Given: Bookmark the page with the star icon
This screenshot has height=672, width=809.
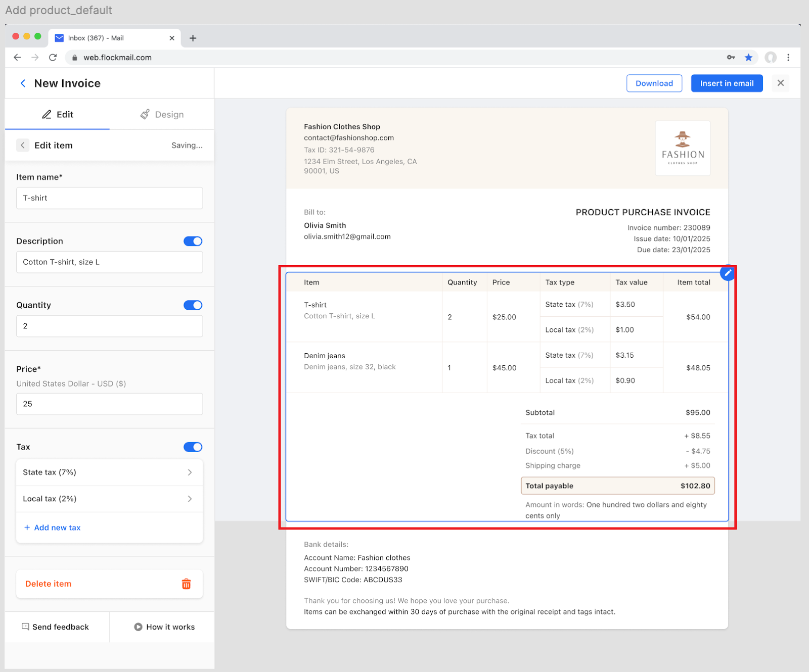Looking at the screenshot, I should [x=749, y=57].
